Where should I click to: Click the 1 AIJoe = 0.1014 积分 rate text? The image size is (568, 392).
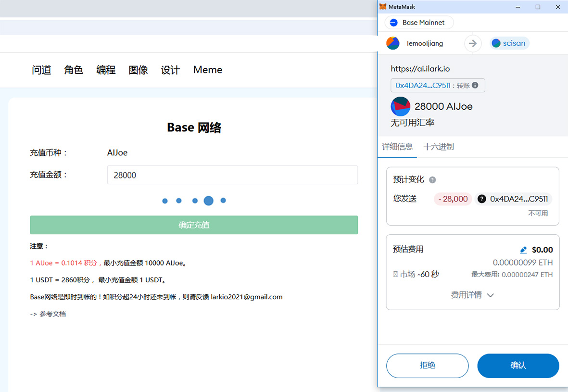coord(64,263)
